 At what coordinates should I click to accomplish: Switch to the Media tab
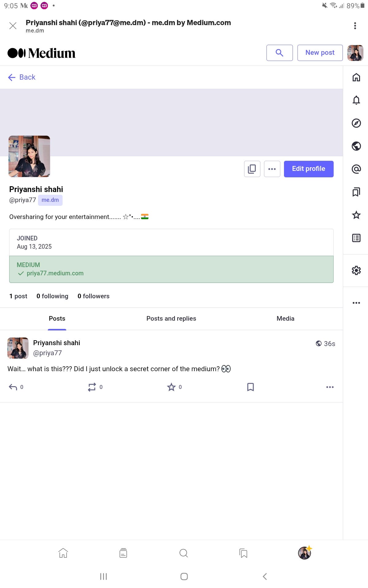click(x=285, y=318)
